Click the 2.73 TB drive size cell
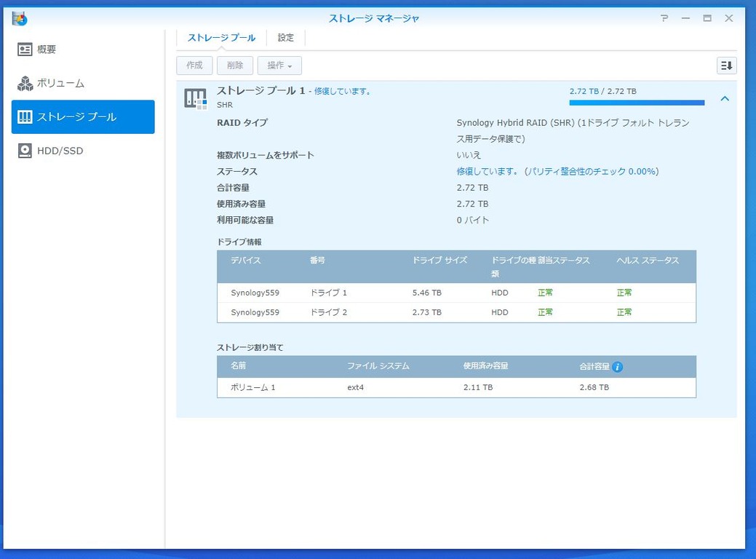 pyautogui.click(x=426, y=312)
